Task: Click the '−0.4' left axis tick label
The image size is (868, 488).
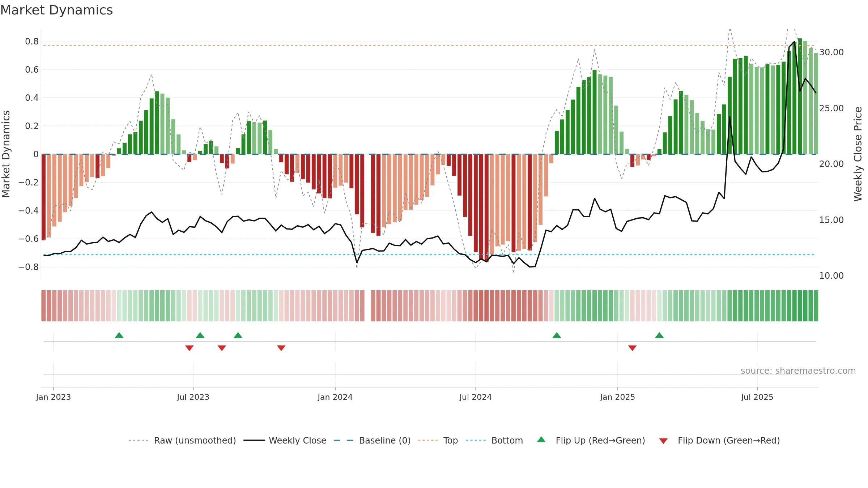Action: (x=29, y=211)
